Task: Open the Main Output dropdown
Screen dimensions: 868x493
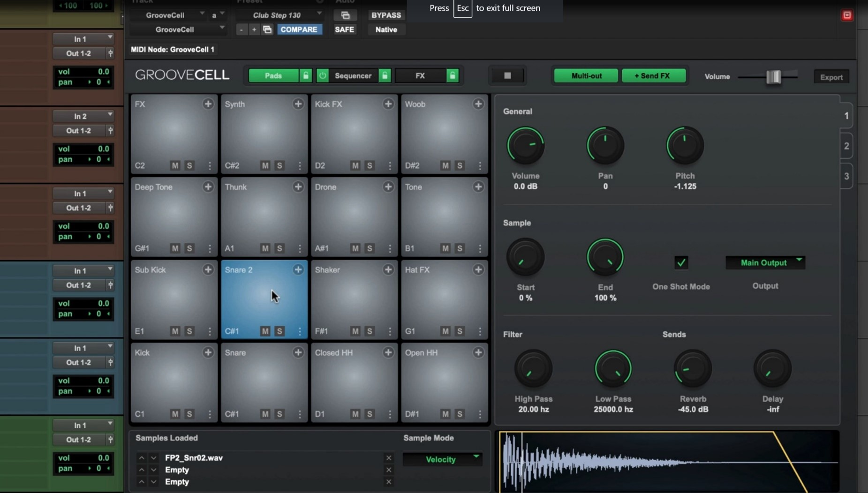Action: [765, 263]
